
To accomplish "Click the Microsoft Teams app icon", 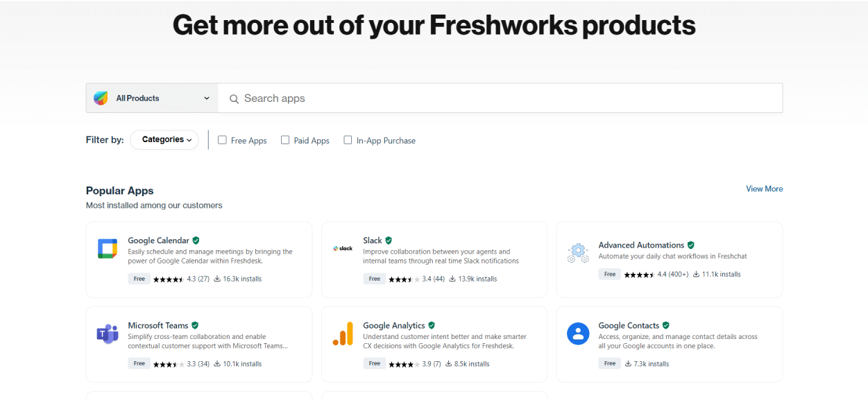I will [107, 333].
